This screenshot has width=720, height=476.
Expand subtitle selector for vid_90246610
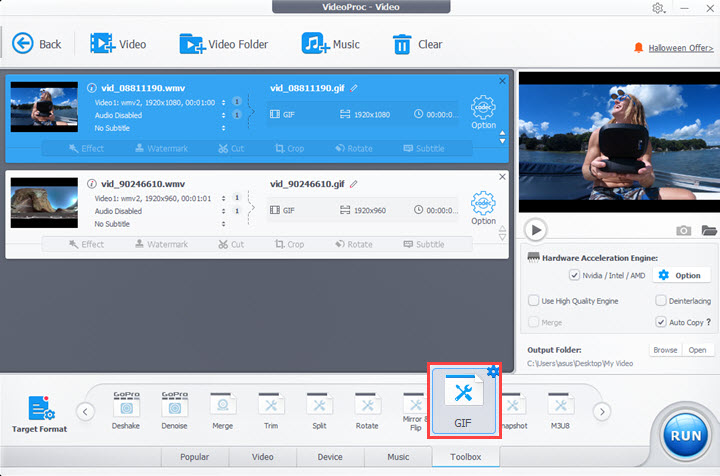[224, 224]
